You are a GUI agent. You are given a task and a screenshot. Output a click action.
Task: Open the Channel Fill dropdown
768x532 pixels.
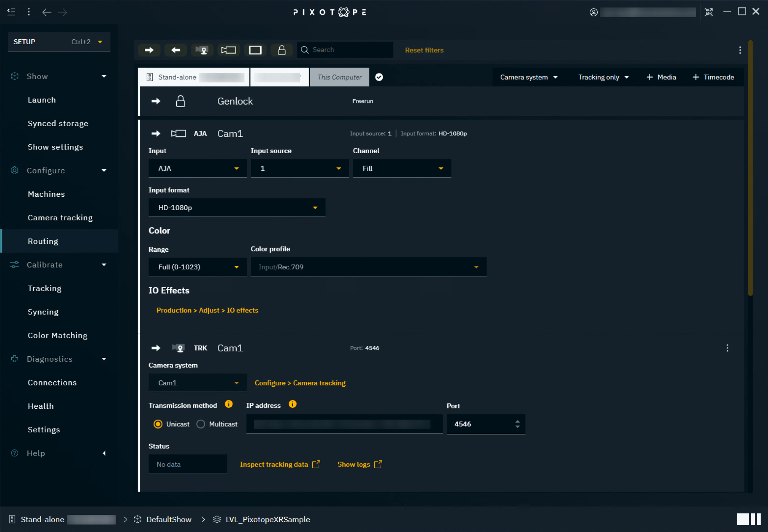(x=402, y=169)
